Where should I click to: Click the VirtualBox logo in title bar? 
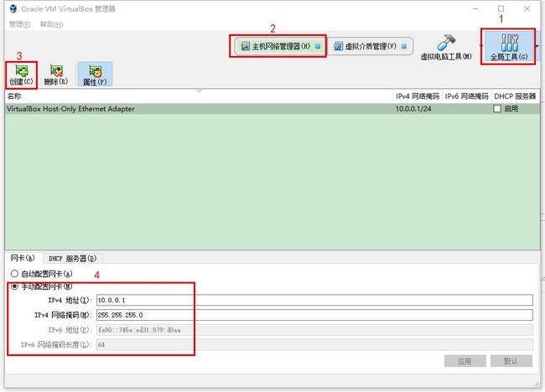[13, 8]
